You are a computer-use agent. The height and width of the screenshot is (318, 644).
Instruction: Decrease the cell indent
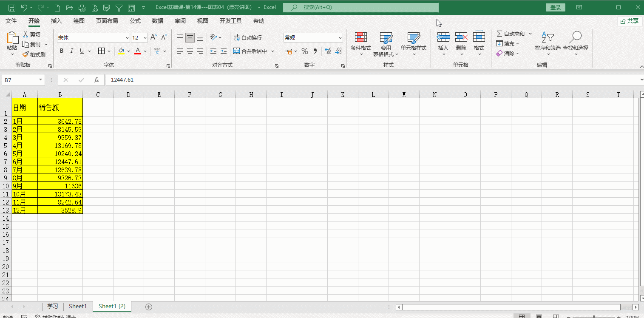[x=213, y=51]
